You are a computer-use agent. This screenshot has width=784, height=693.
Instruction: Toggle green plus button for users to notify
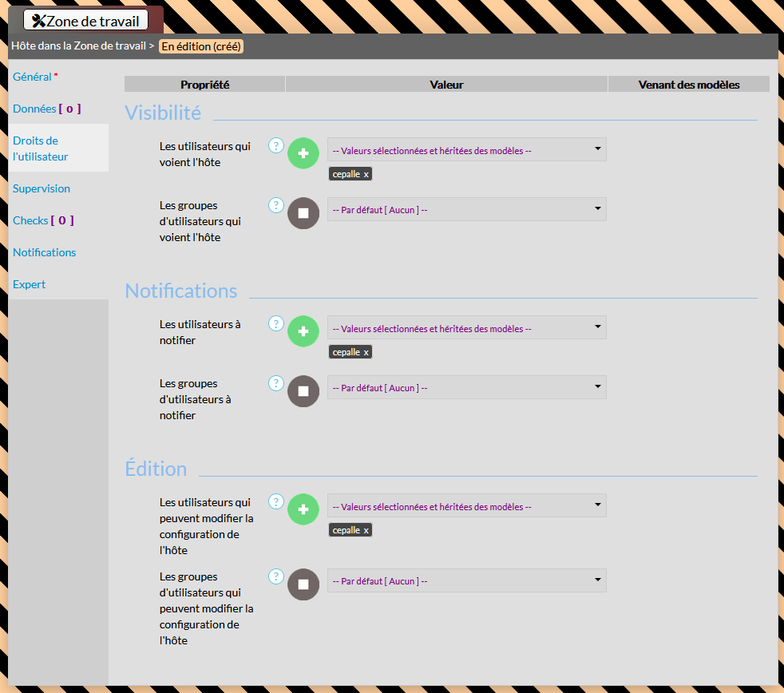click(x=303, y=331)
